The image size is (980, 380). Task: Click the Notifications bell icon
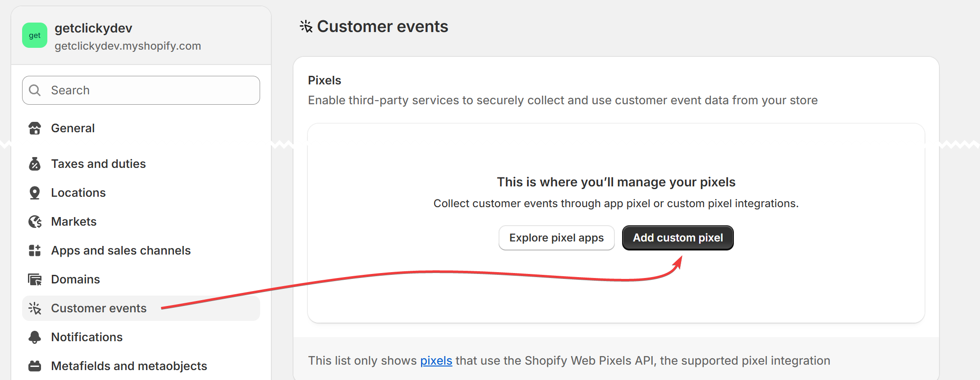(35, 337)
